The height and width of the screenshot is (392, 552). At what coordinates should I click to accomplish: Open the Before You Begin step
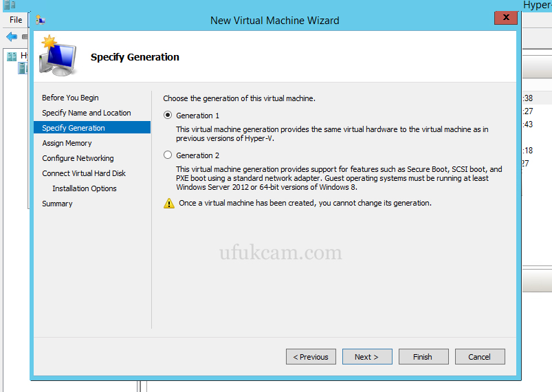pyautogui.click(x=70, y=98)
